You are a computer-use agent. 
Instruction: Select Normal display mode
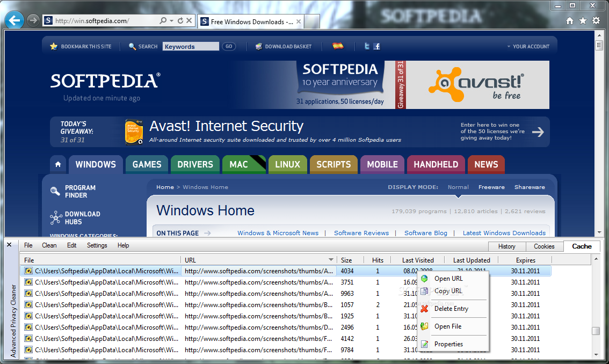click(458, 187)
